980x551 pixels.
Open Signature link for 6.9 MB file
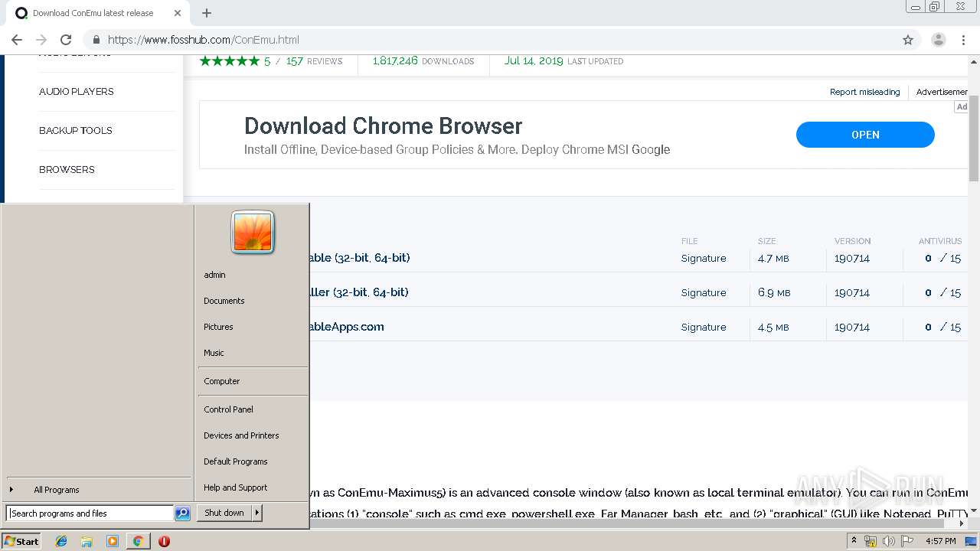tap(704, 293)
